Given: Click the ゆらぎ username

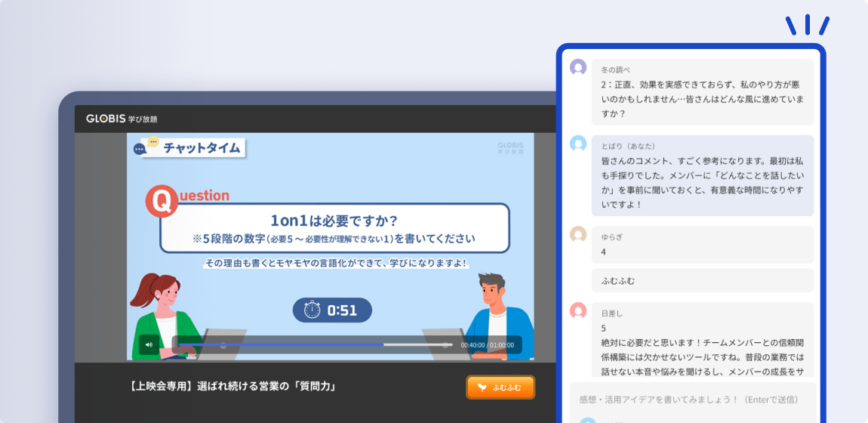Looking at the screenshot, I should click(x=612, y=237).
